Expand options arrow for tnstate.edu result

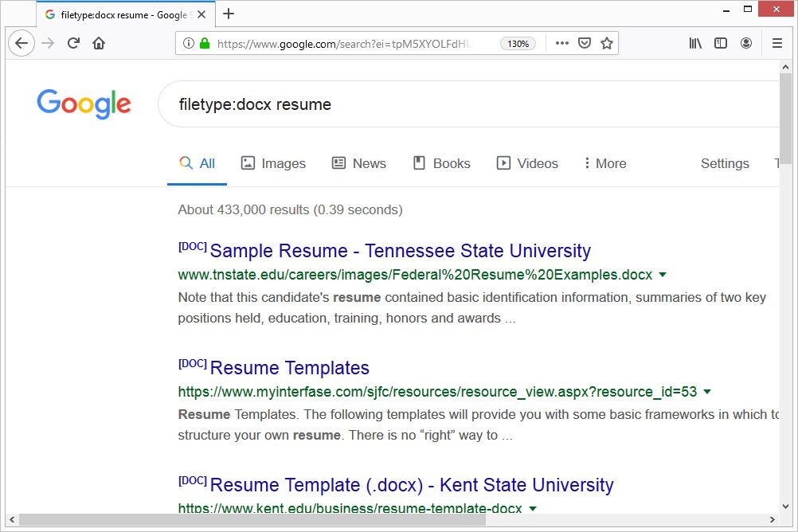(x=663, y=275)
